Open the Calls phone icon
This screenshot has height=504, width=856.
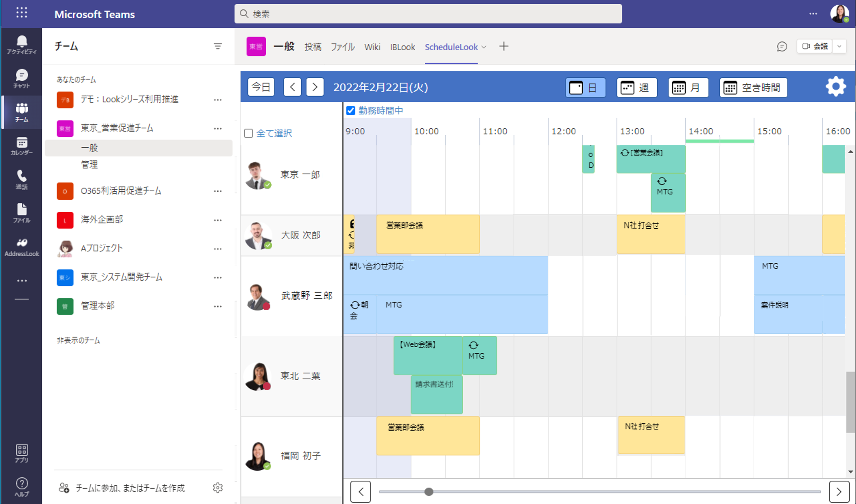pyautogui.click(x=22, y=179)
